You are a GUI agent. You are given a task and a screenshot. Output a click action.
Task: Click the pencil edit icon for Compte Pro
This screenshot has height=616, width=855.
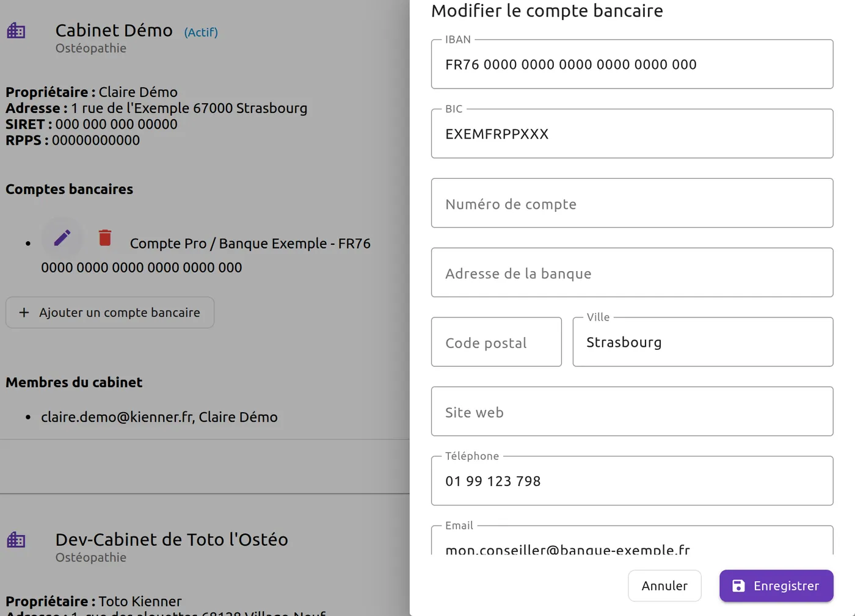(62, 237)
